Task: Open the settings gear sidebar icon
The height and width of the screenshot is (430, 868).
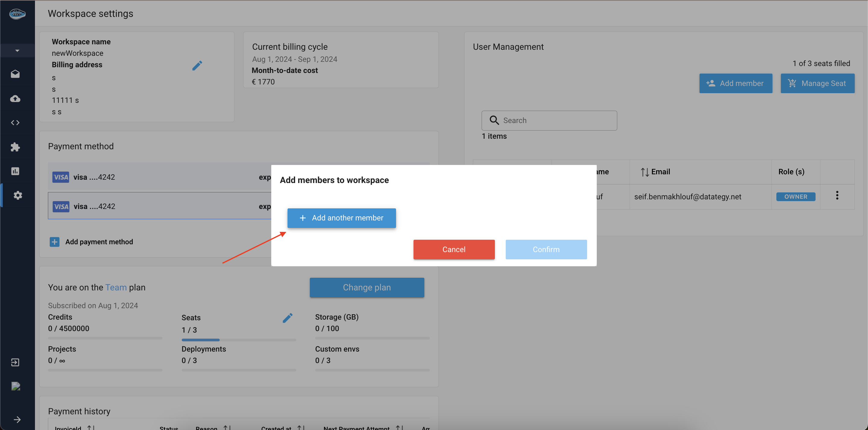Action: [x=18, y=195]
